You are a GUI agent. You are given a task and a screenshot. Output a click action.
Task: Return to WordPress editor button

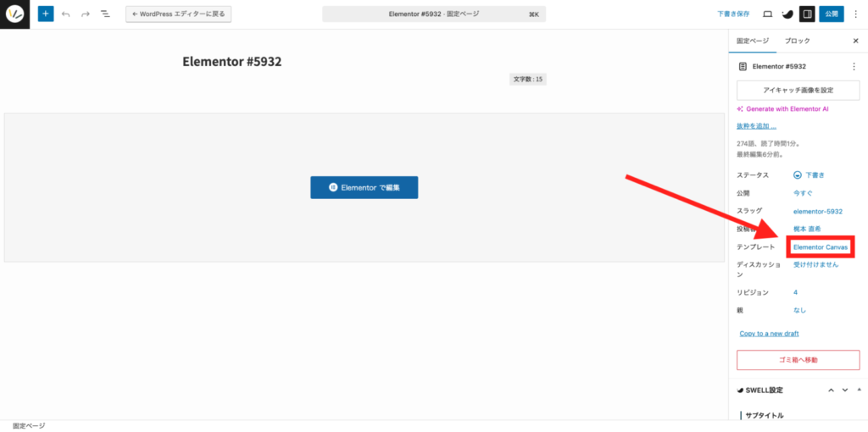[x=178, y=14]
